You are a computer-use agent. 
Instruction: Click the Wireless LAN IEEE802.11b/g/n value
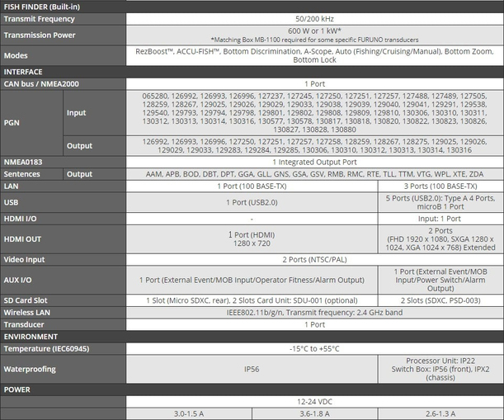[314, 314]
